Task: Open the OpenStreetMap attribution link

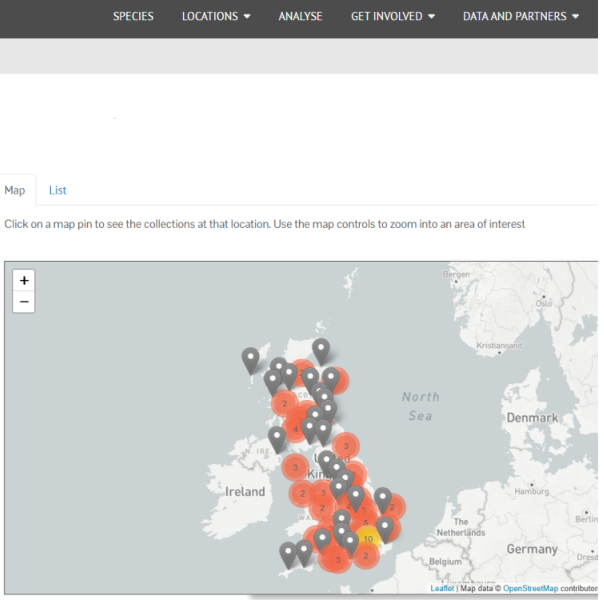Action: [530, 588]
